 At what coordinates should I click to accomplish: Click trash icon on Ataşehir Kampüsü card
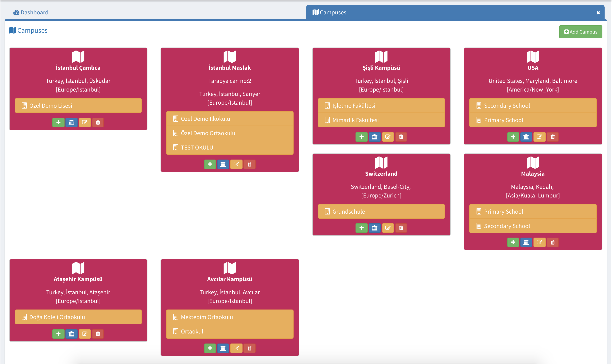coord(98,333)
